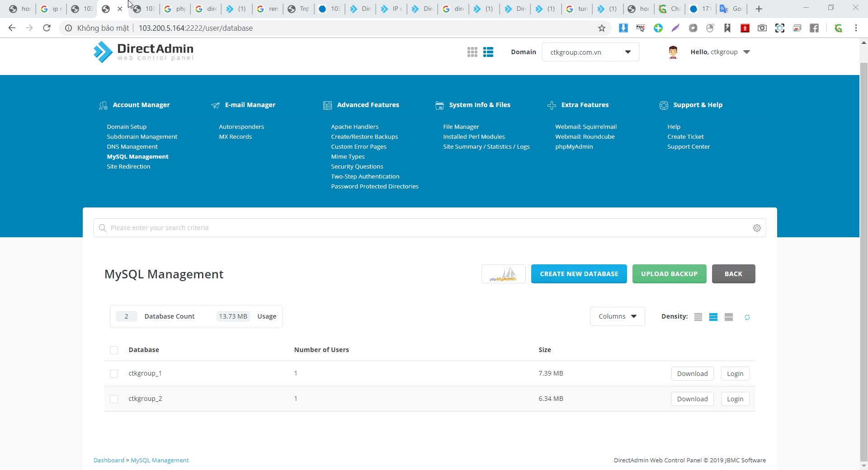
Task: Download the ctkgroup_1 database
Action: tap(692, 374)
